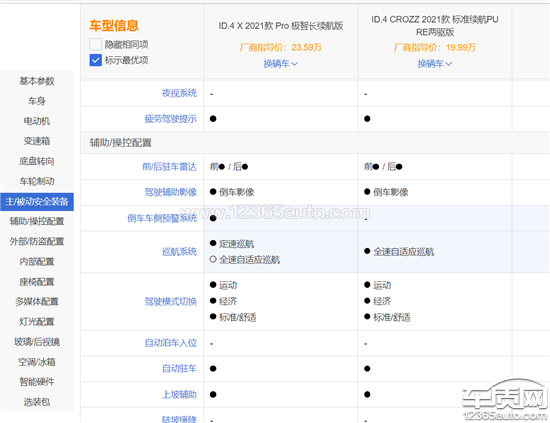The width and height of the screenshot is (550, 423).
Task: Click the 辅助/操控配置 table section header
Action: click(121, 143)
